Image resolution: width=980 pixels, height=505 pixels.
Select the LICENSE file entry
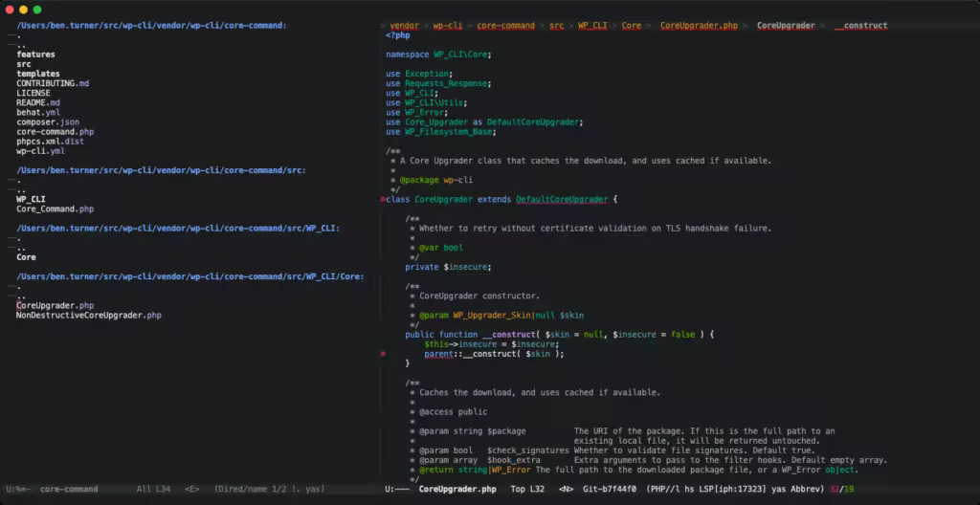click(33, 93)
